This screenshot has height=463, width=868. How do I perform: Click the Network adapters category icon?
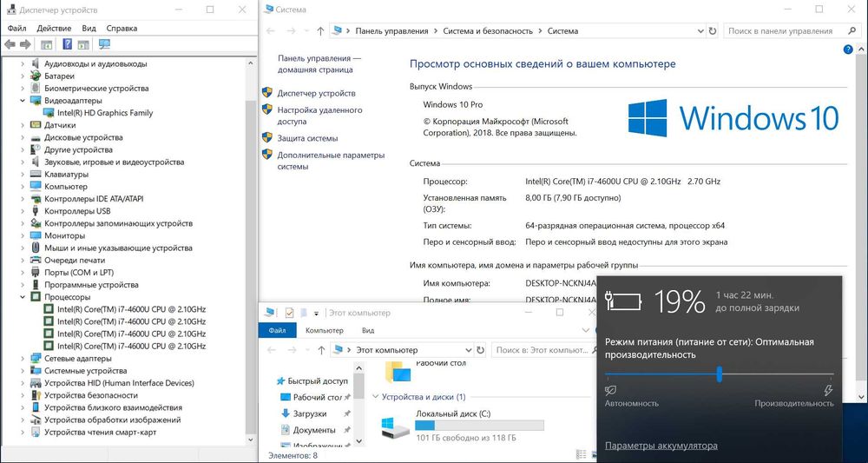(36, 359)
